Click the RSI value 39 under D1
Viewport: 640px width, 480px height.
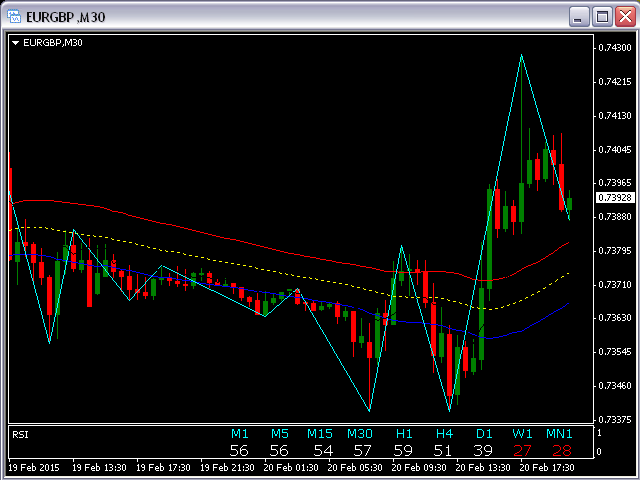(x=483, y=451)
